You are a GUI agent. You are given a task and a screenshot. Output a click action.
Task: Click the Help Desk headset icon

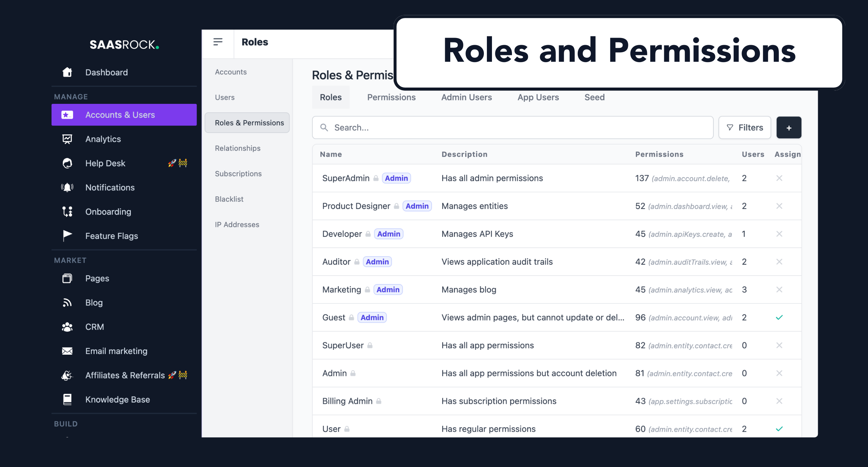[67, 163]
